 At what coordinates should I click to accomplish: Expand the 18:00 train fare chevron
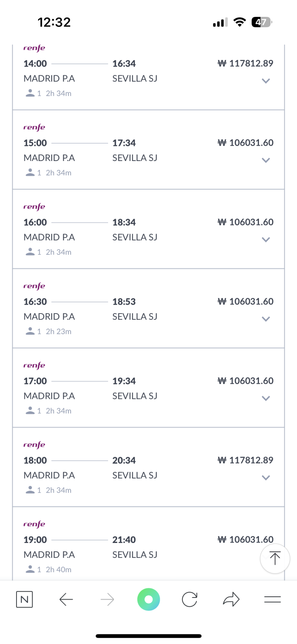click(x=266, y=478)
